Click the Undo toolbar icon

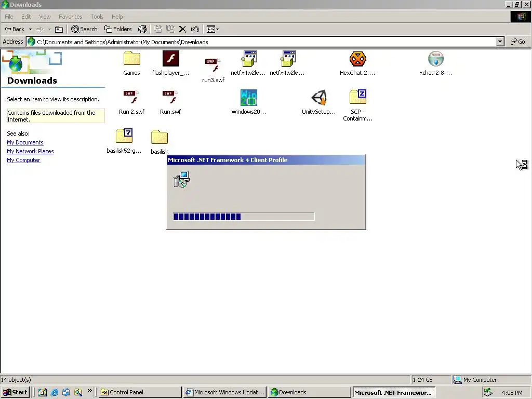pyautogui.click(x=195, y=29)
